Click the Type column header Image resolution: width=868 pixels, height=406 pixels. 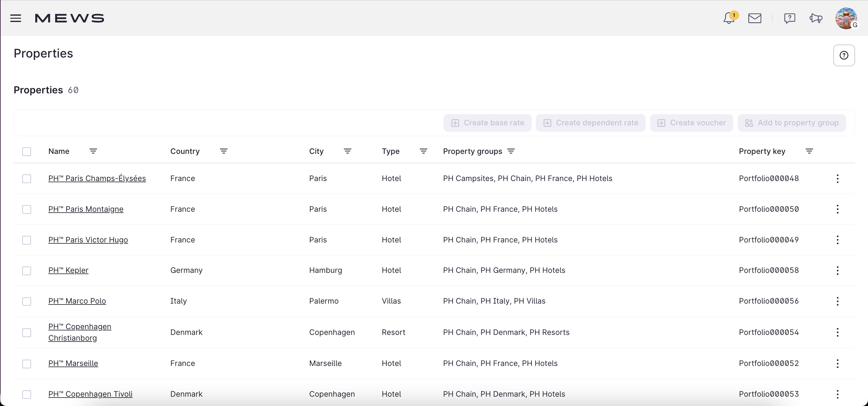point(391,151)
